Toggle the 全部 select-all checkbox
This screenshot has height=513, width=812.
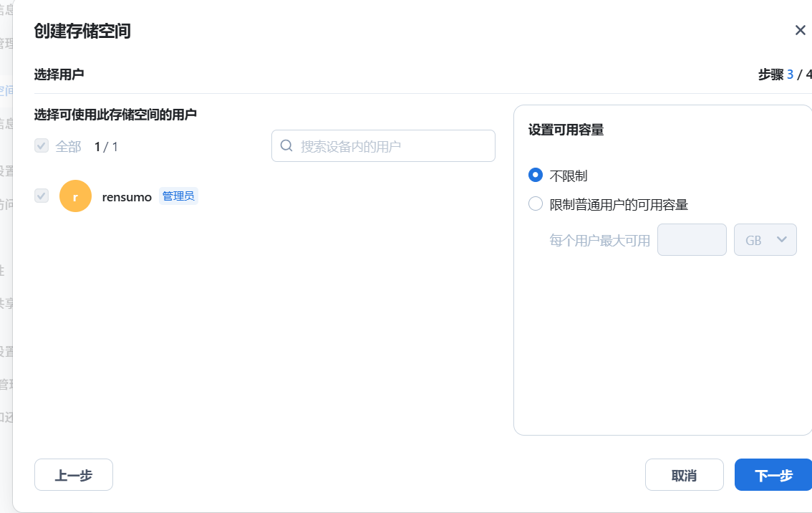pos(42,145)
